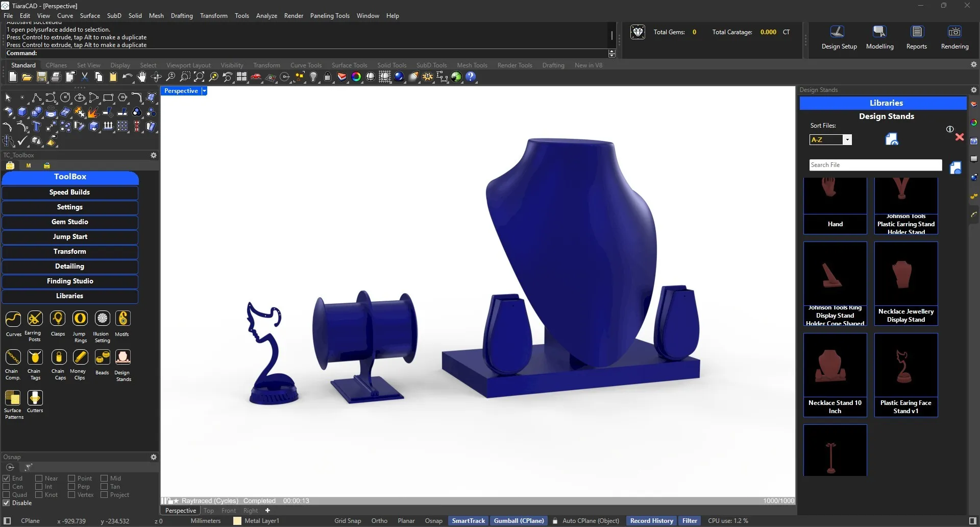Click the Metal Layer1 color swatch

[237, 521]
